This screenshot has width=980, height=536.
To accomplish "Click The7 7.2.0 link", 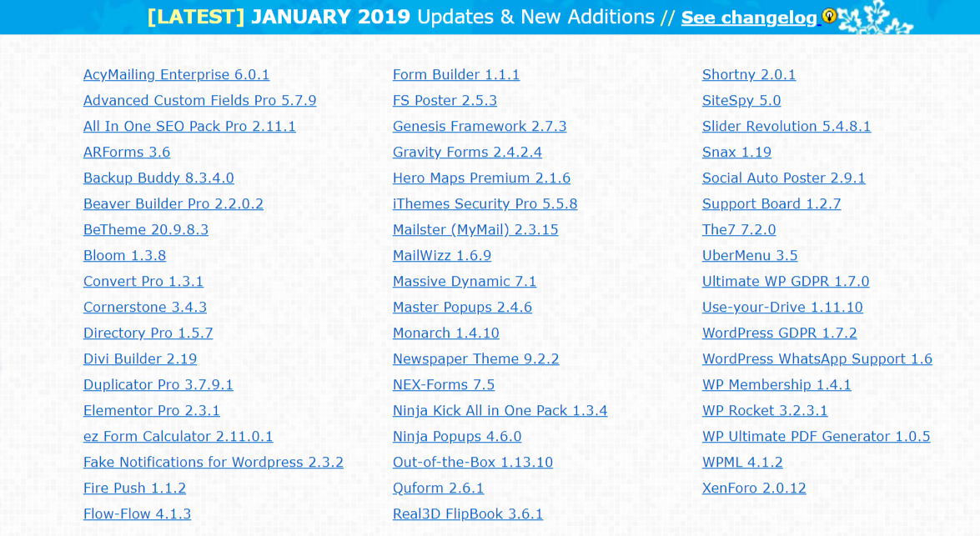I will 739,229.
